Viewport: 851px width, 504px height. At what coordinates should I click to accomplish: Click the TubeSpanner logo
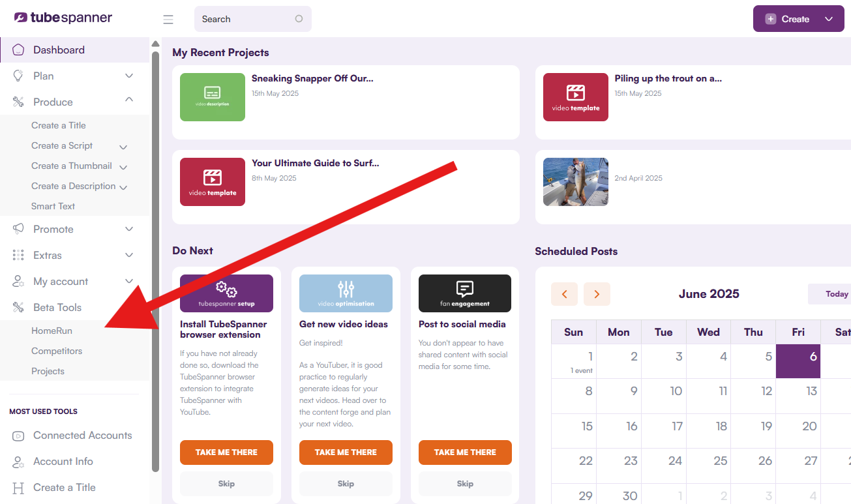tap(63, 18)
